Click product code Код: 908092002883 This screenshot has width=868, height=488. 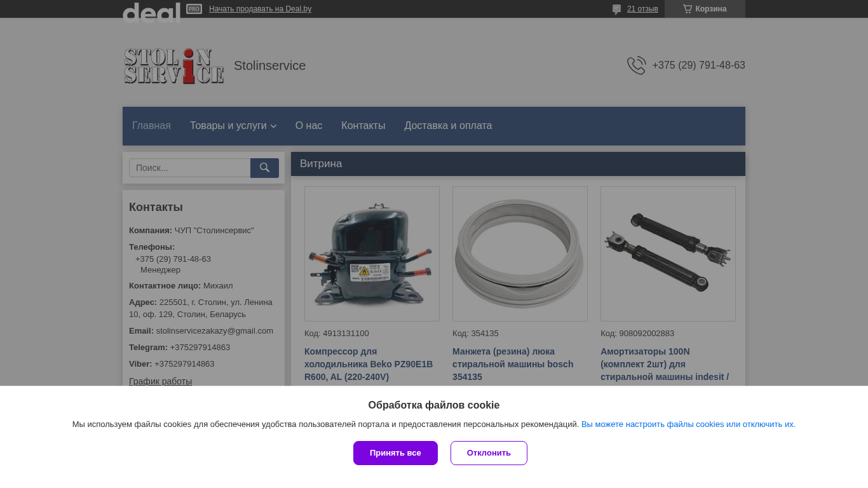coord(637,334)
